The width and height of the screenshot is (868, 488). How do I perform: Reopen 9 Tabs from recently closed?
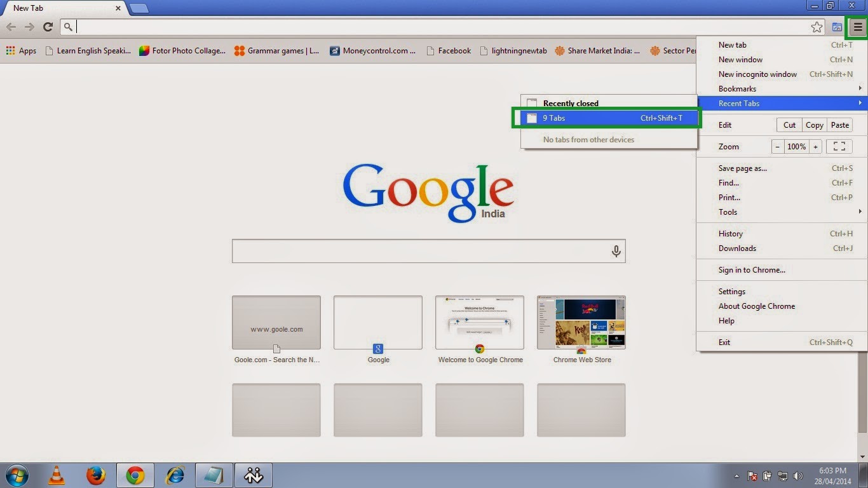[609, 118]
